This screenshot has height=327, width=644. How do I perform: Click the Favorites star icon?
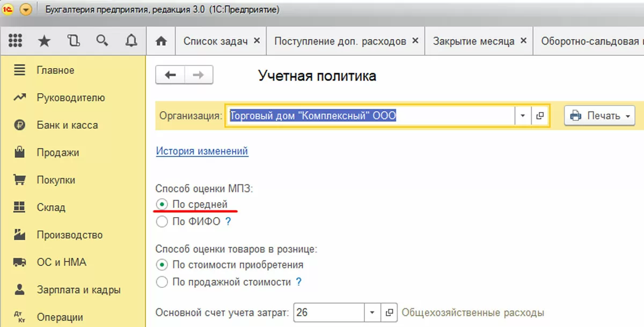pyautogui.click(x=45, y=41)
